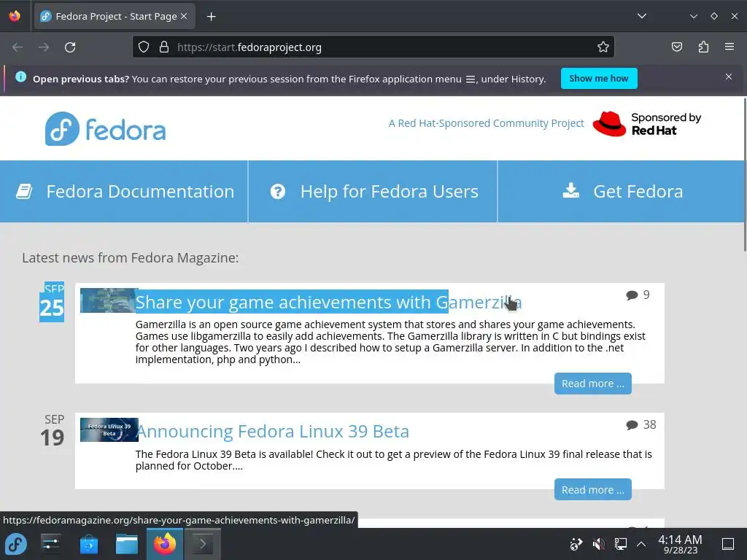Open the file manager from taskbar
Screen dimensions: 747x560
click(x=127, y=544)
